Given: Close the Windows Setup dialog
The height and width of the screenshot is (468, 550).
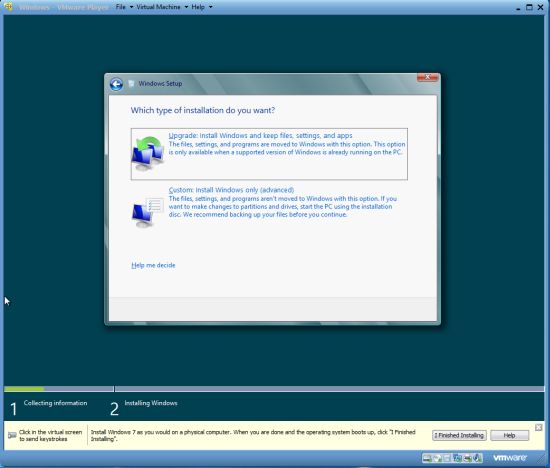Looking at the screenshot, I should pyautogui.click(x=428, y=77).
